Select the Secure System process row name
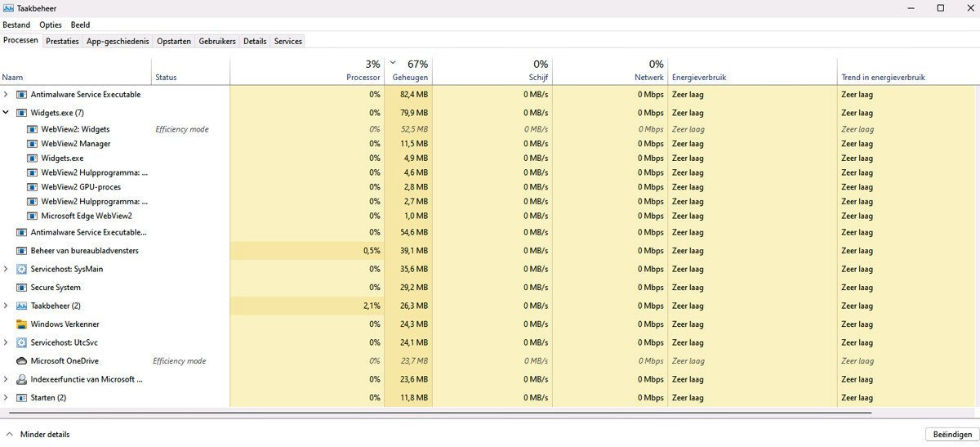The height and width of the screenshot is (447, 980). (56, 288)
